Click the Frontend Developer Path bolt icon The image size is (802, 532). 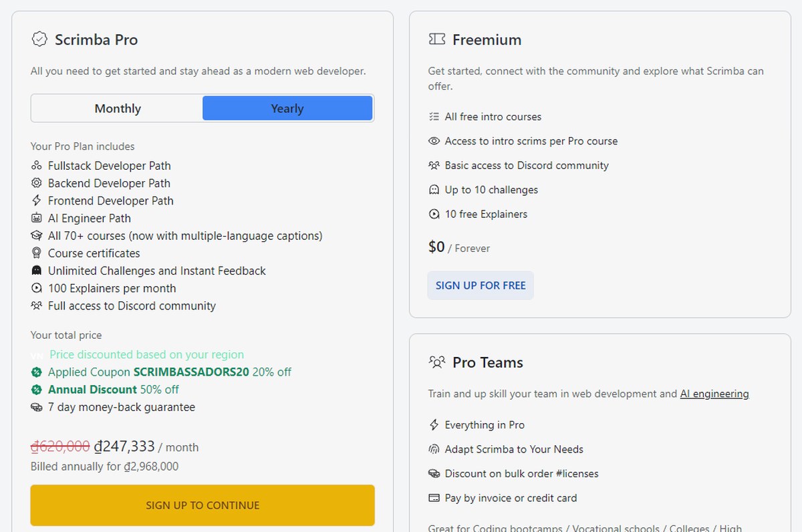37,201
